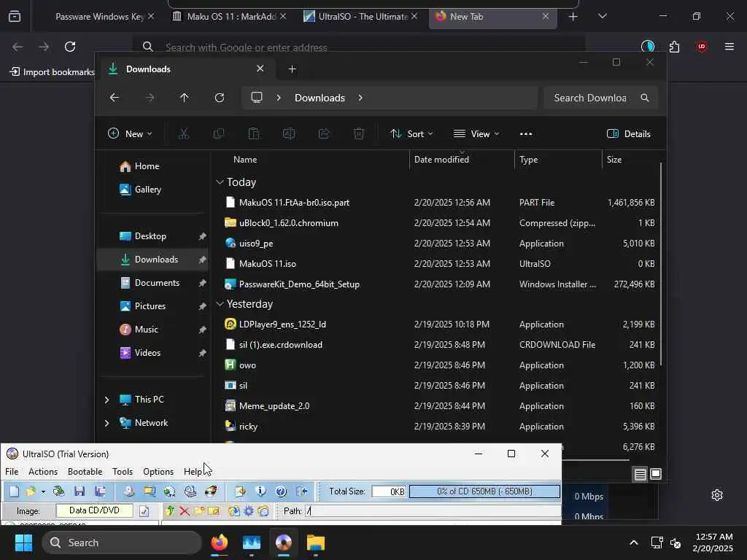The width and height of the screenshot is (747, 560).
Task: Open the New dropdown in File Explorer
Action: point(130,134)
